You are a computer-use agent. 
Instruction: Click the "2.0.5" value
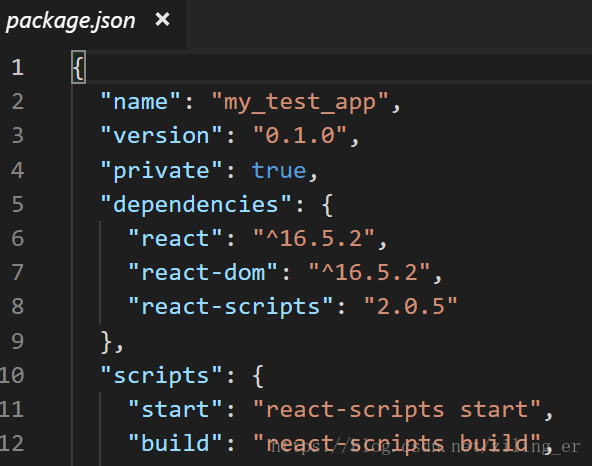411,306
